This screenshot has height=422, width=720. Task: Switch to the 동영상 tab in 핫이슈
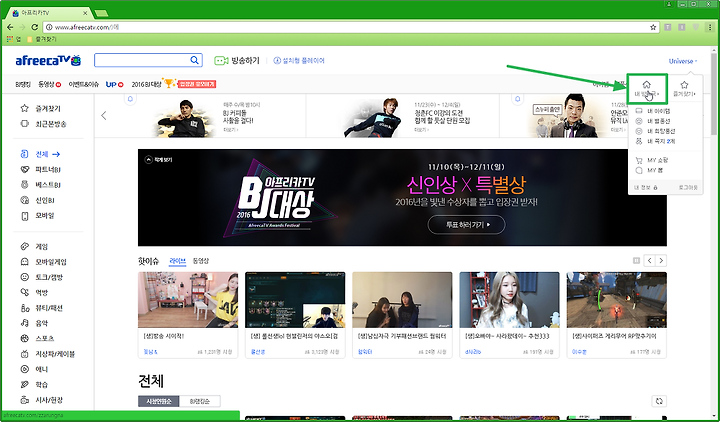[201, 261]
